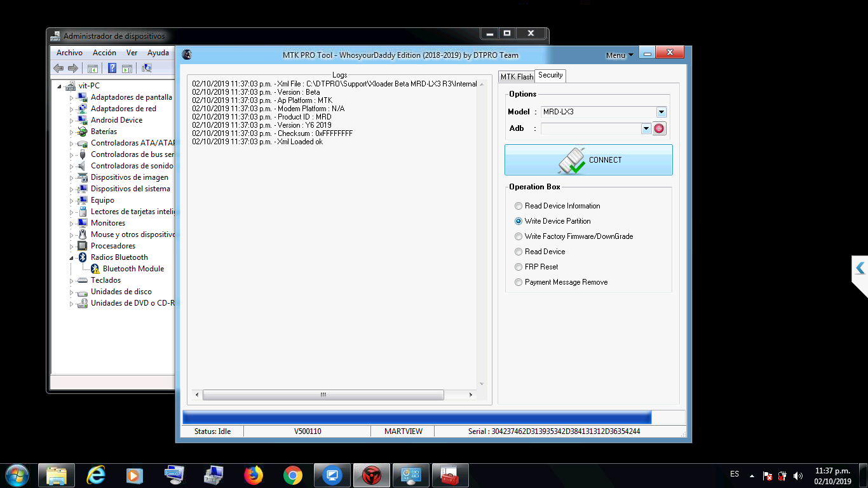Click logs scrollbar left arrow
This screenshot has width=868, height=488.
tap(197, 395)
